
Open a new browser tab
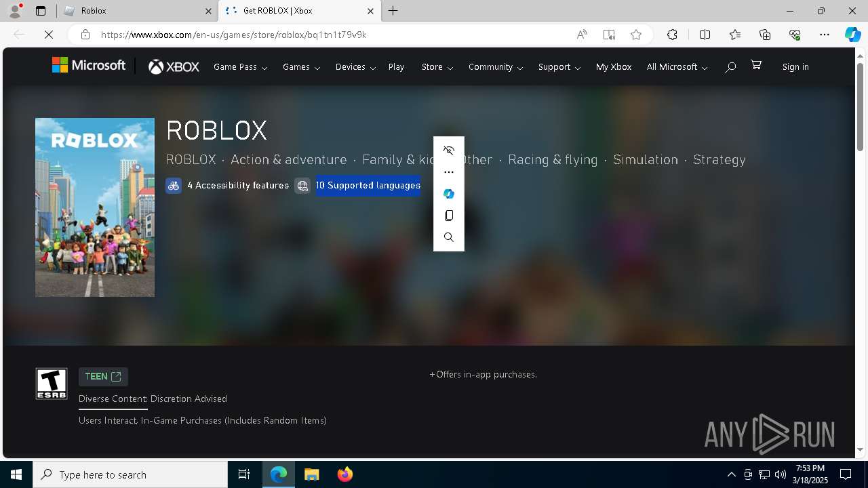[393, 11]
